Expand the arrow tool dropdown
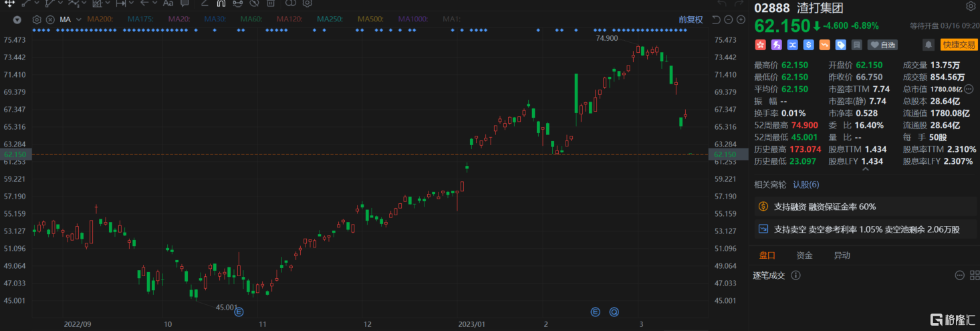The image size is (980, 331). (x=155, y=3)
